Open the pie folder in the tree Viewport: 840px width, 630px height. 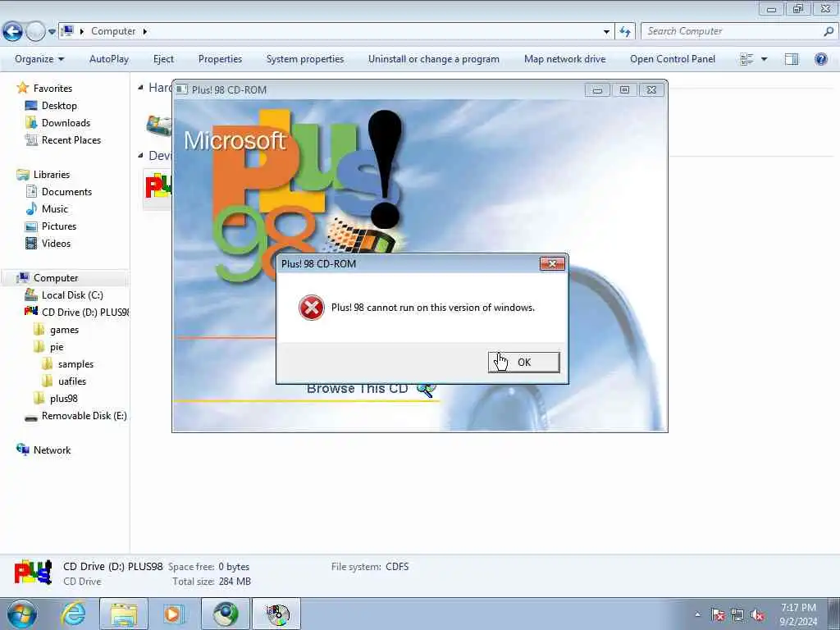pos(57,347)
